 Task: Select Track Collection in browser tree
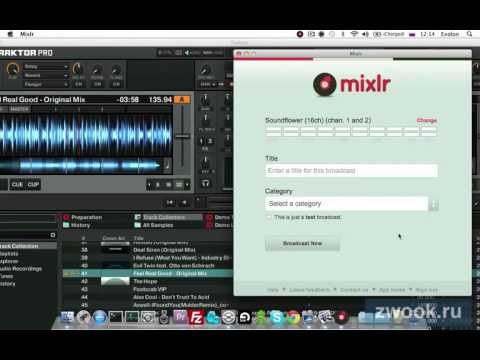[19, 246]
